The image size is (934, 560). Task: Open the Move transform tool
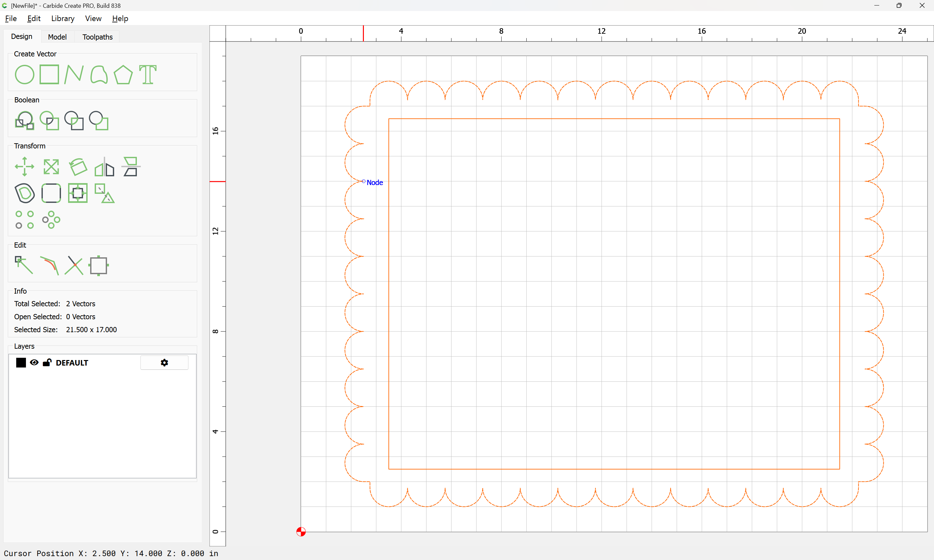25,167
